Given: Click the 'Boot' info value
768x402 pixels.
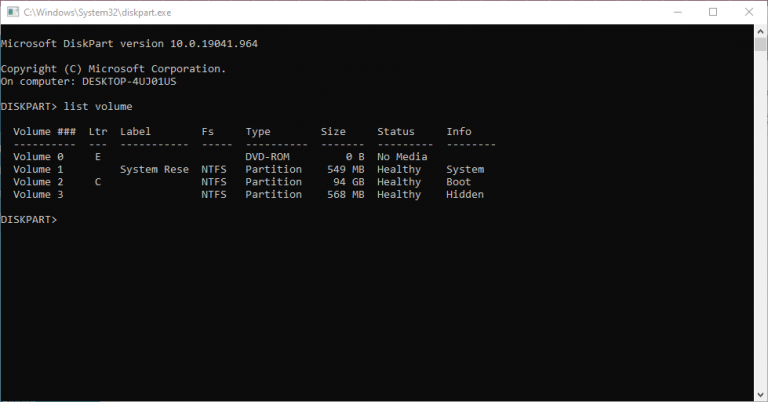Looking at the screenshot, I should click(459, 182).
